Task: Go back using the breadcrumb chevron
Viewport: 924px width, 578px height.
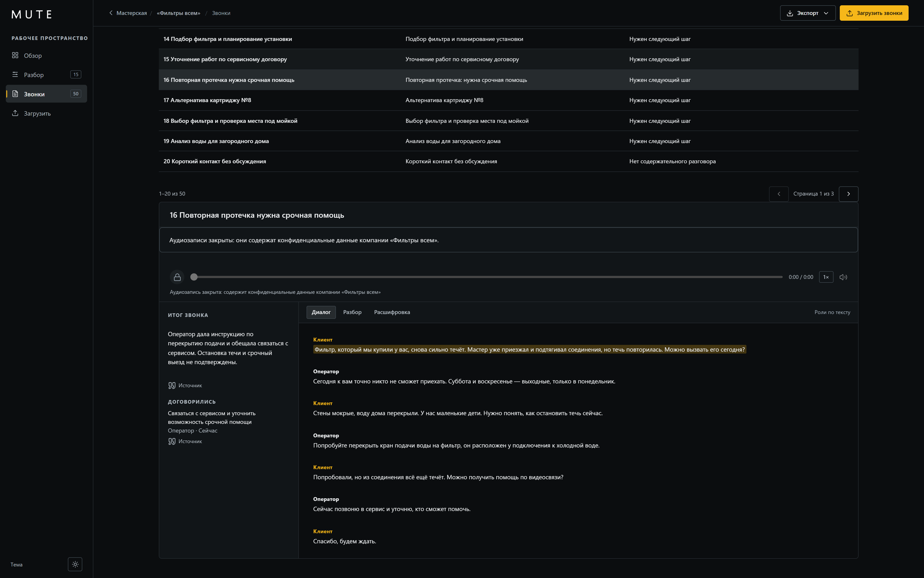Action: pyautogui.click(x=111, y=13)
